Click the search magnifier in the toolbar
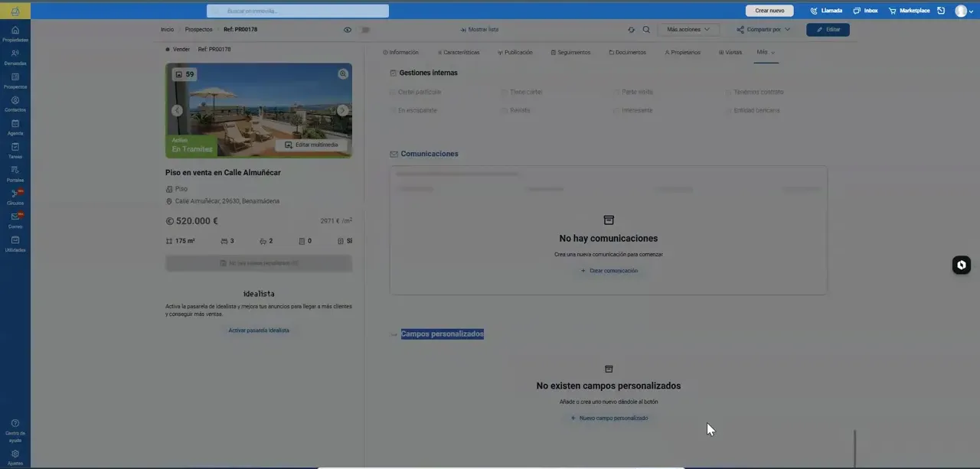The height and width of the screenshot is (469, 980). [x=646, y=30]
